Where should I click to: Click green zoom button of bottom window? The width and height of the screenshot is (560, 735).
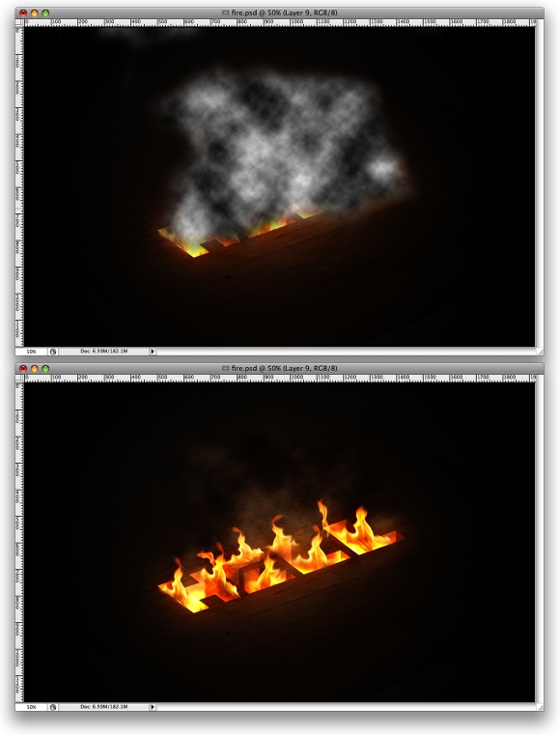click(x=45, y=369)
